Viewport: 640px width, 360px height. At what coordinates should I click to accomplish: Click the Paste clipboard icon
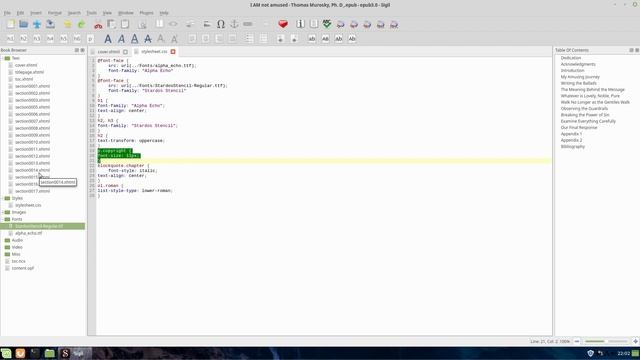[125, 24]
